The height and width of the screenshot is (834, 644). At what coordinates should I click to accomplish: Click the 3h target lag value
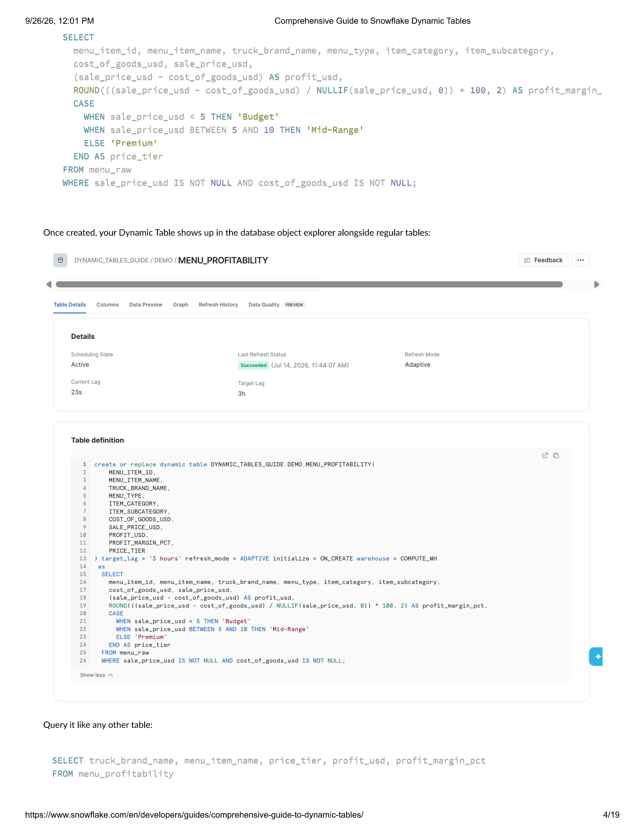pos(242,394)
